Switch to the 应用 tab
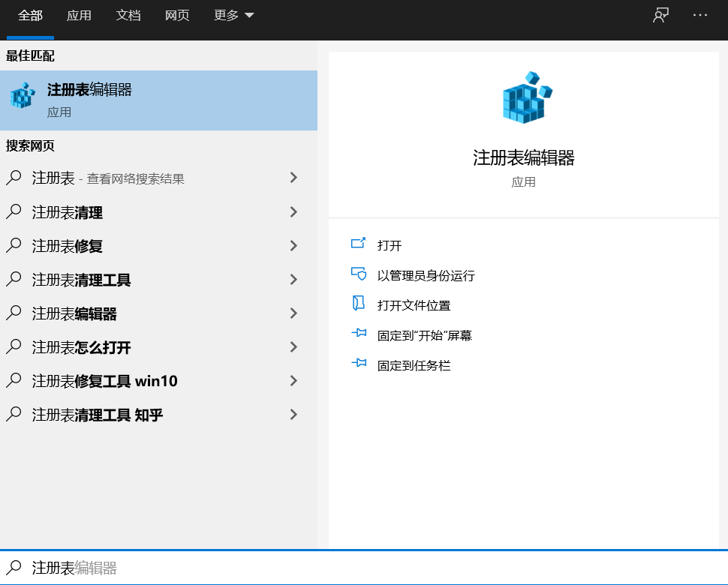This screenshot has width=728, height=585. pyautogui.click(x=79, y=16)
